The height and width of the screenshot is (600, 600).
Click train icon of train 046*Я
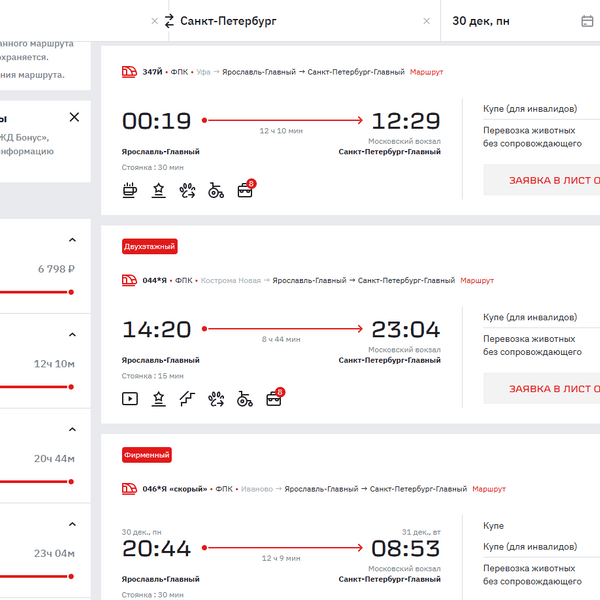point(129,489)
